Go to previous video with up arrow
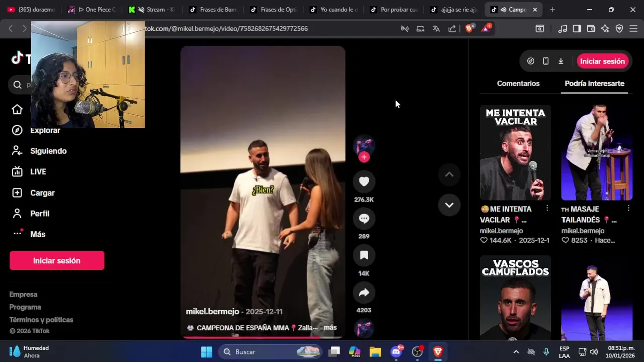Viewport: 644px width, 362px height. coord(449,174)
